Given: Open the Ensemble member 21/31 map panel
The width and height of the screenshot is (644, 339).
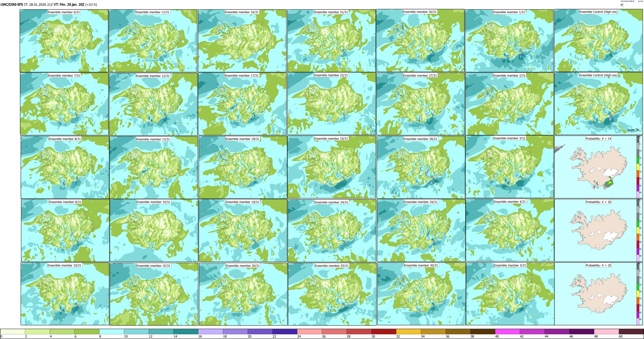Looking at the screenshot, I should (331, 41).
